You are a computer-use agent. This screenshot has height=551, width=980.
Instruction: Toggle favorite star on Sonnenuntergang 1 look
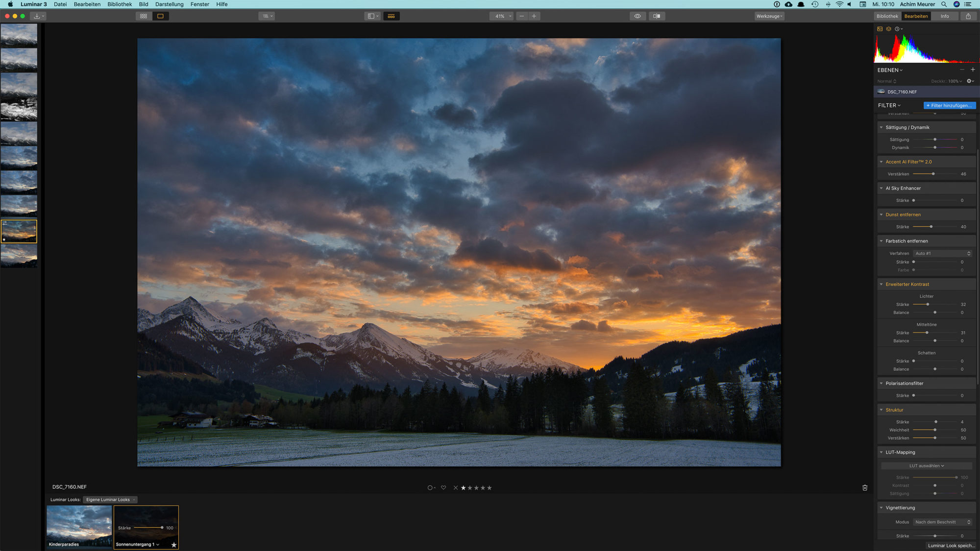click(173, 545)
